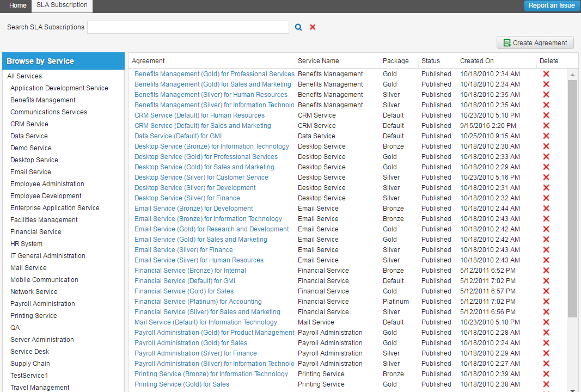This screenshot has width=581, height=392.
Task: Switch to SLA Subscription tab
Action: [x=62, y=5]
